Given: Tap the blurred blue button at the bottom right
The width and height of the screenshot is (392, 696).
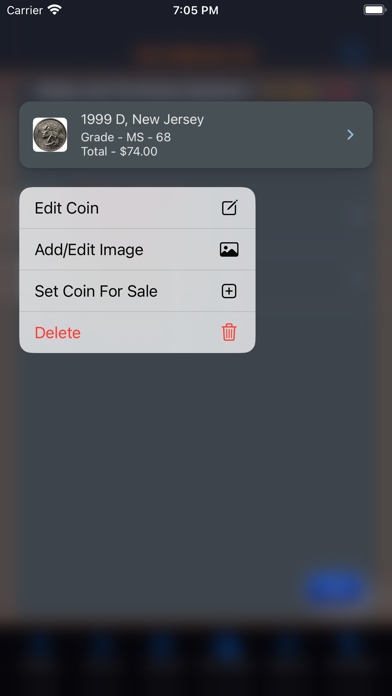Looking at the screenshot, I should tap(335, 587).
